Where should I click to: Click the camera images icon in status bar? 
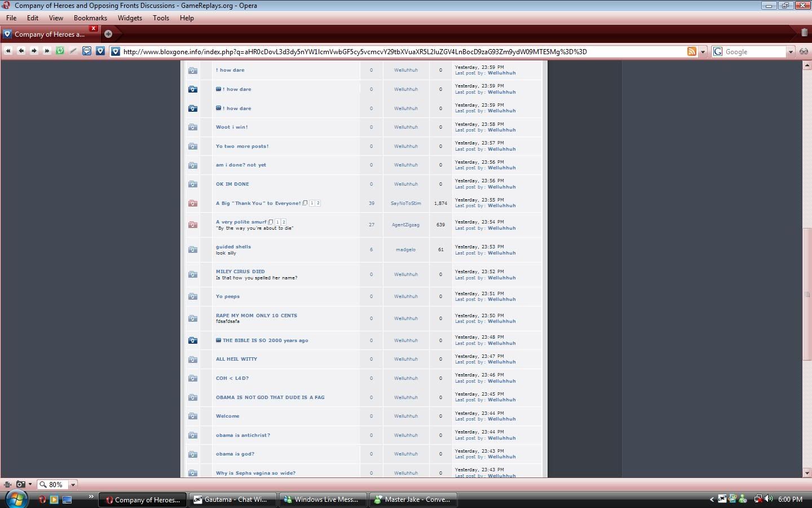point(20,484)
